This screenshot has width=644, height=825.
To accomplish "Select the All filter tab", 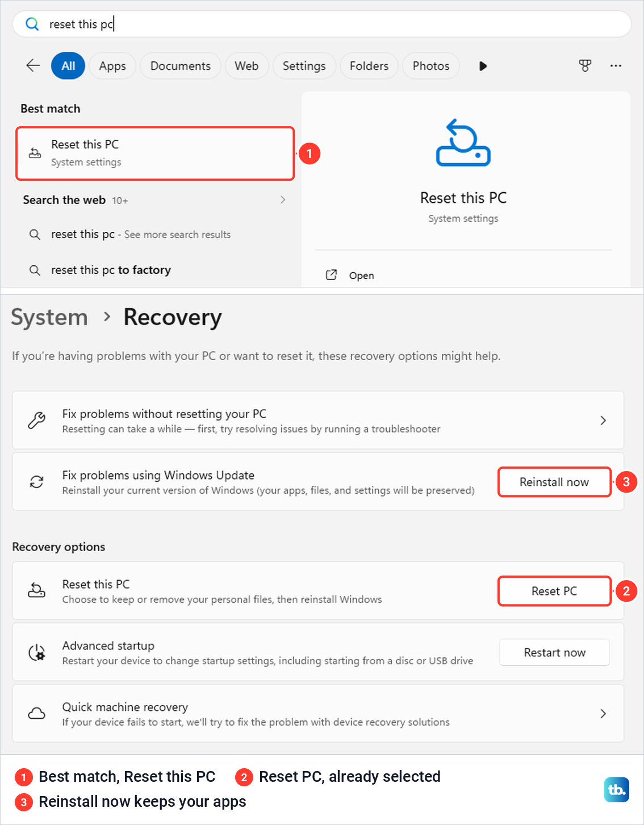I will point(68,66).
